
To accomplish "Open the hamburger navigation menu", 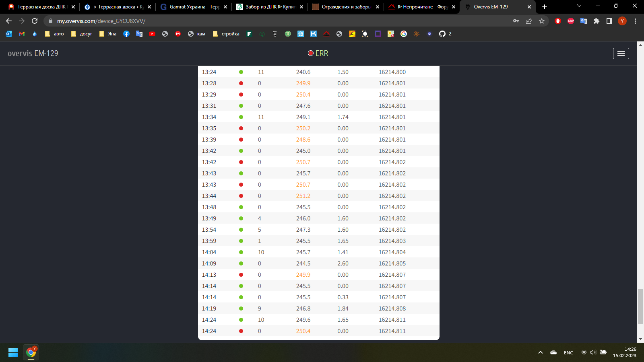I will 621,53.
